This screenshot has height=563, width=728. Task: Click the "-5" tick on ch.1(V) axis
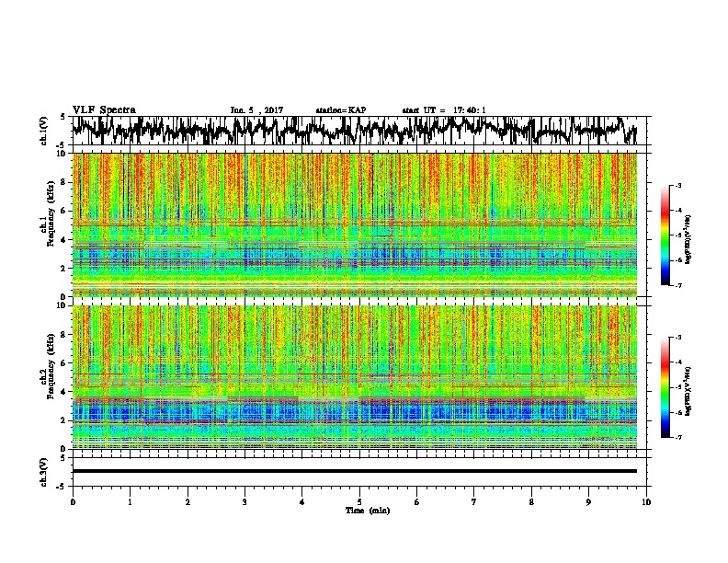pyautogui.click(x=62, y=145)
